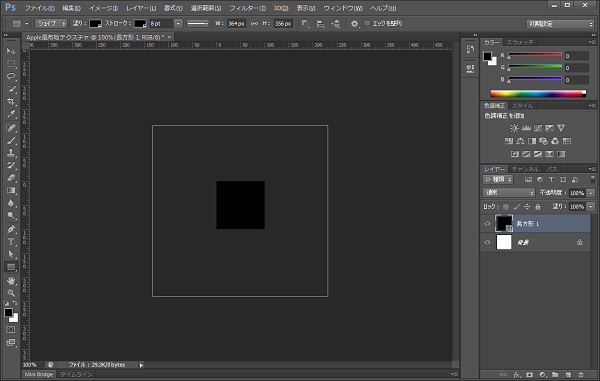Add a Brightness/Contrast adjustment
The height and width of the screenshot is (381, 600).
[514, 128]
